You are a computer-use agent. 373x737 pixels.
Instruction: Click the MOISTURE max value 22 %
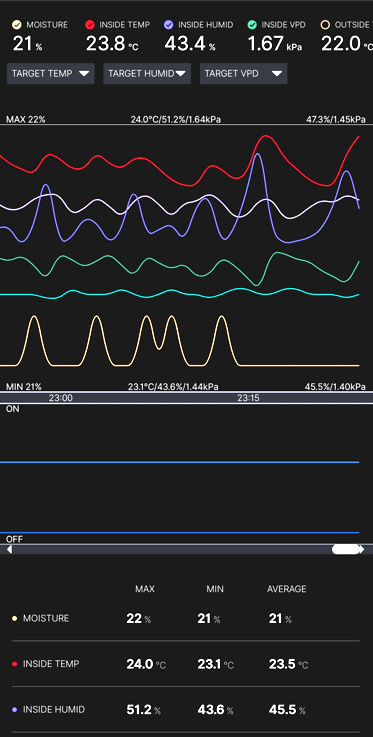coord(139,619)
